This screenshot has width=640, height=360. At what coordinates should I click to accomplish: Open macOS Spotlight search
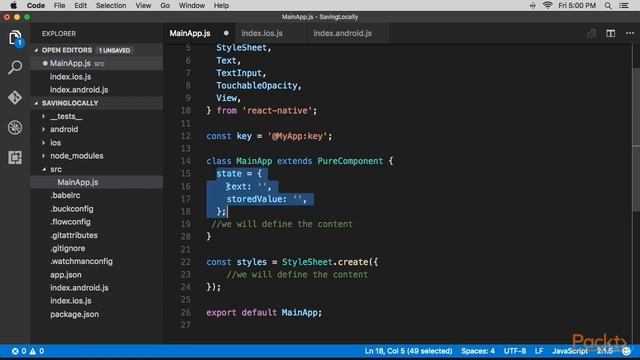pyautogui.click(x=608, y=5)
